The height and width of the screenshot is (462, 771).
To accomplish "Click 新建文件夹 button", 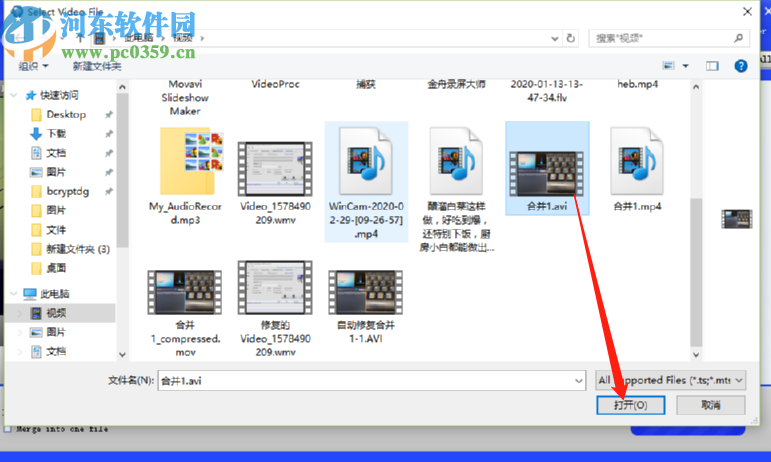I will point(97,66).
